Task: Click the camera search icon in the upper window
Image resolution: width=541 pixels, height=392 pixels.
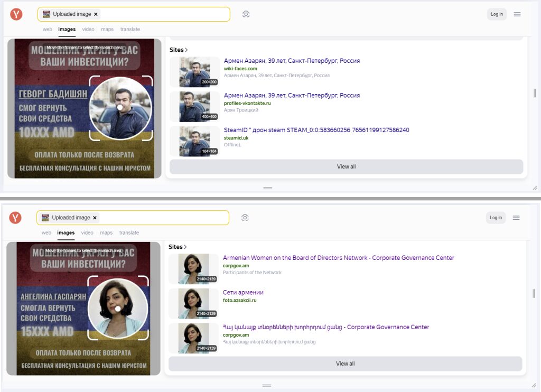Action: 246,14
